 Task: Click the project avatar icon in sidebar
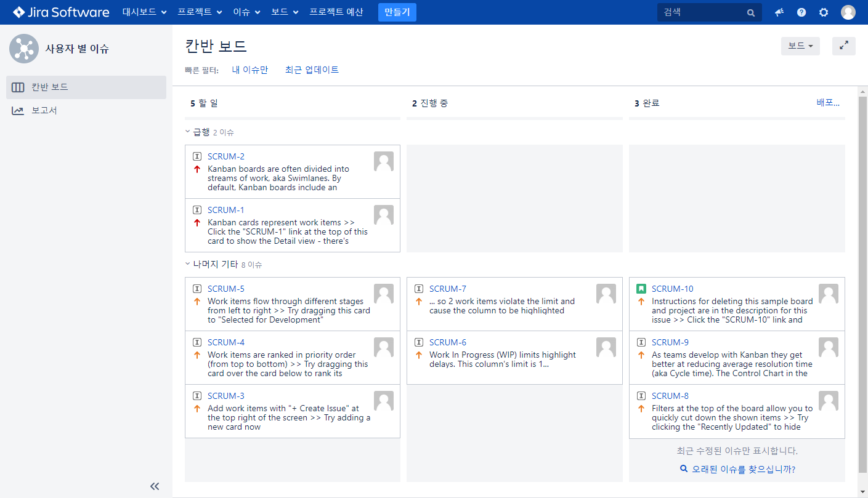(x=24, y=49)
